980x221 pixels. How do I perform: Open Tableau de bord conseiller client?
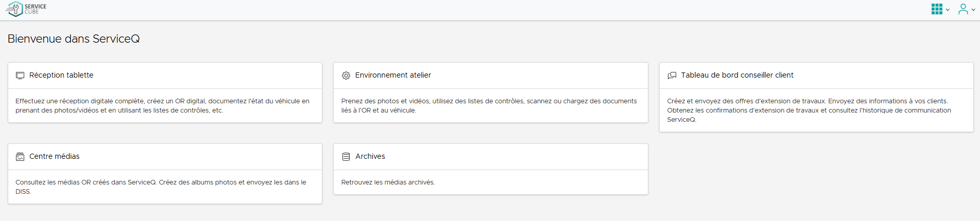coord(737,75)
